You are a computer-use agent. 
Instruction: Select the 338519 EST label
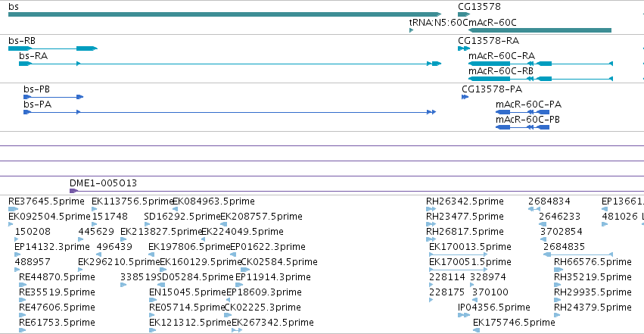pyautogui.click(x=138, y=277)
